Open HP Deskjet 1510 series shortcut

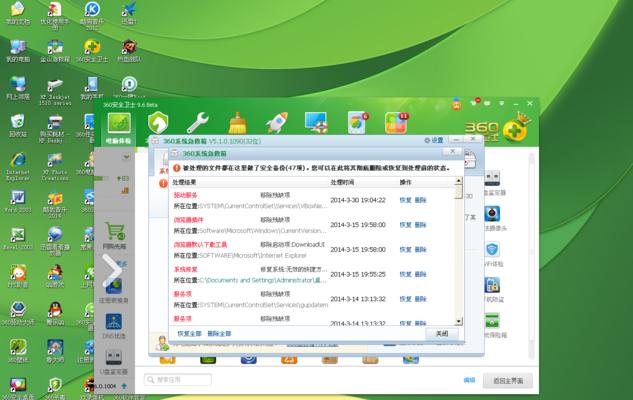coord(55,91)
